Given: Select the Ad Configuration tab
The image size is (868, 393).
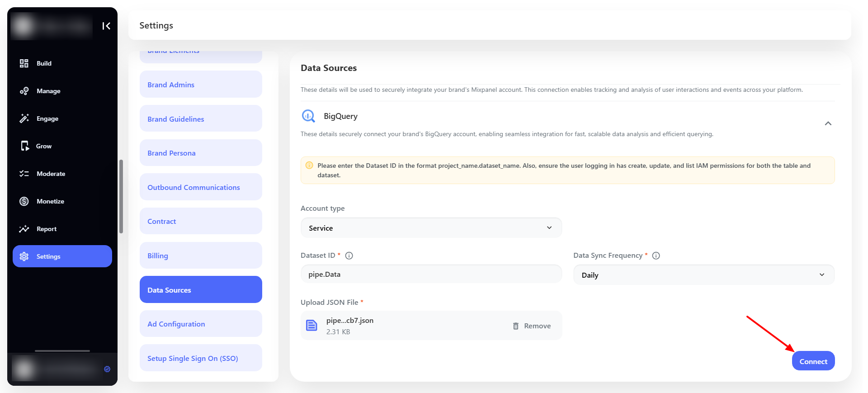Looking at the screenshot, I should 201,324.
